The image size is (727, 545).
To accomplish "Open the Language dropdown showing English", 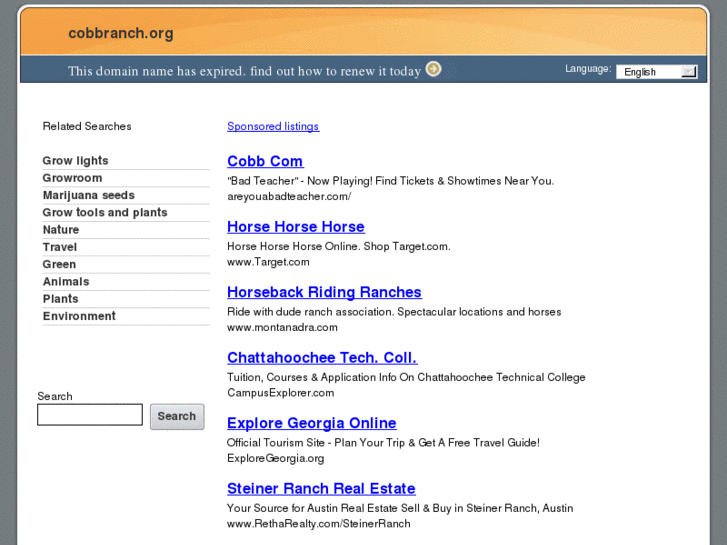I will tap(657, 72).
